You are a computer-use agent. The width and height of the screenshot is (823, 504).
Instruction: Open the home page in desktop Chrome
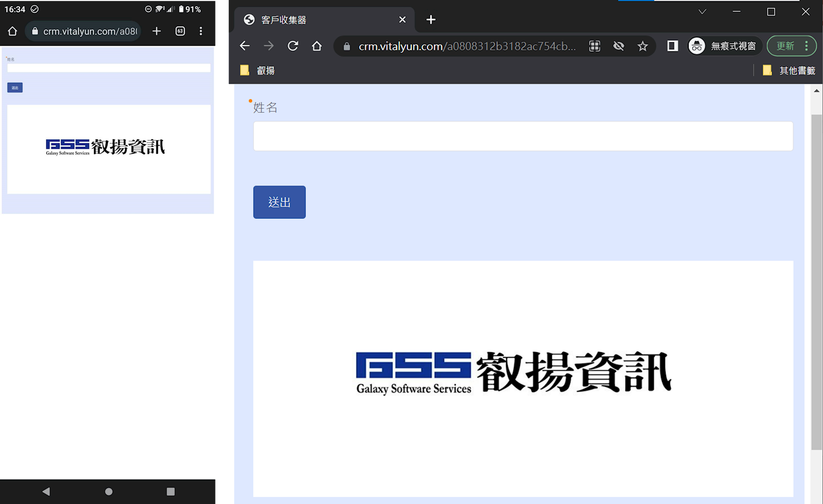click(x=317, y=46)
